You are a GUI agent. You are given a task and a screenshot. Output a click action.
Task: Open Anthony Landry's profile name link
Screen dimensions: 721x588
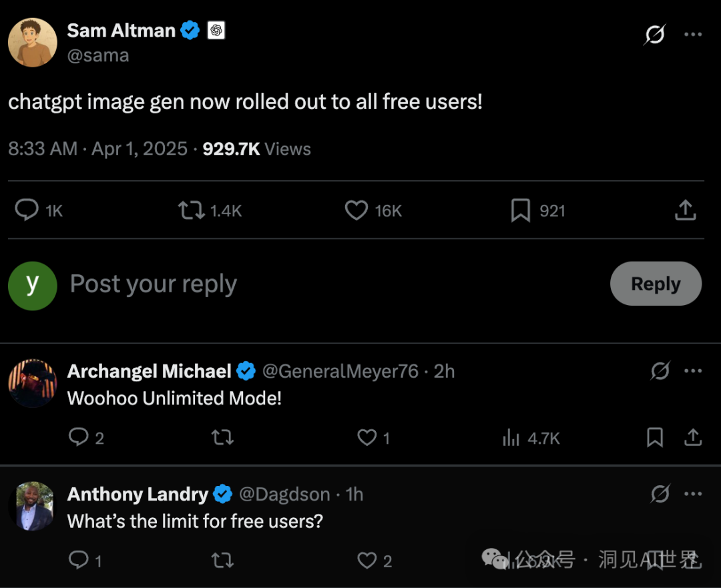[138, 495]
